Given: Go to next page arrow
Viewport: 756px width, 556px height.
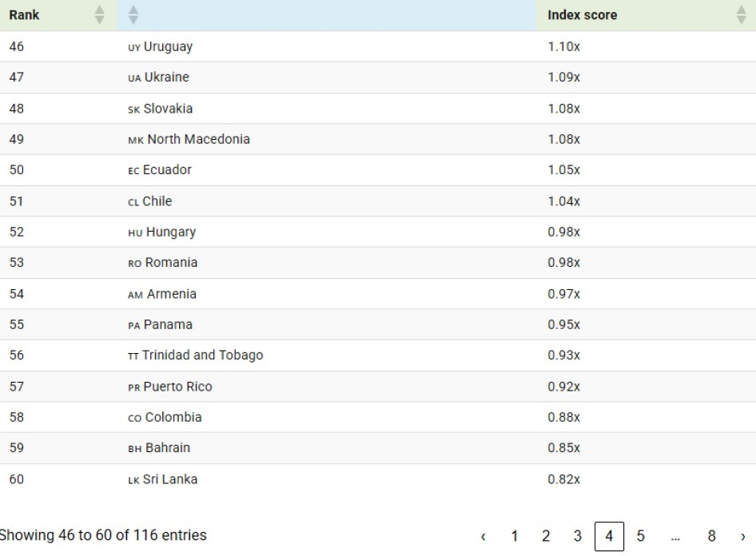Looking at the screenshot, I should tap(742, 537).
